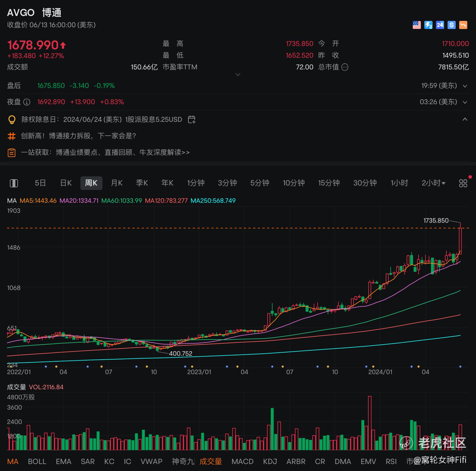Enable the KDJ indicator

point(270,461)
